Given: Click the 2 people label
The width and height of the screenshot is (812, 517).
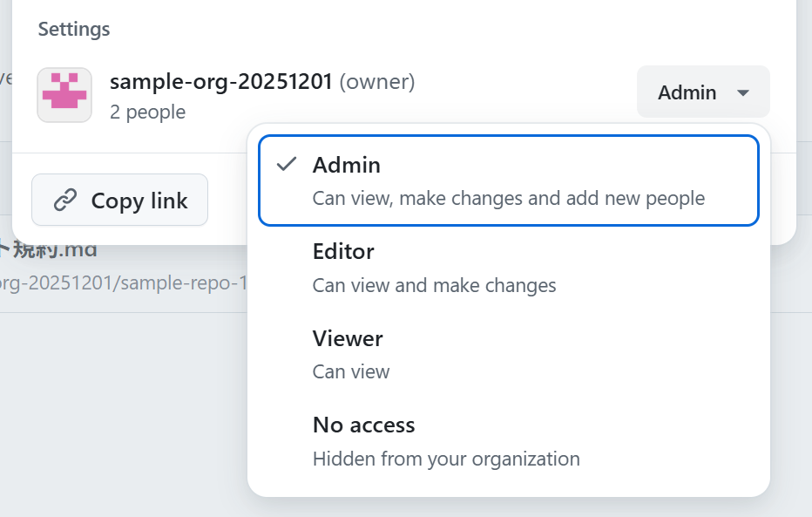Looking at the screenshot, I should click(x=147, y=112).
